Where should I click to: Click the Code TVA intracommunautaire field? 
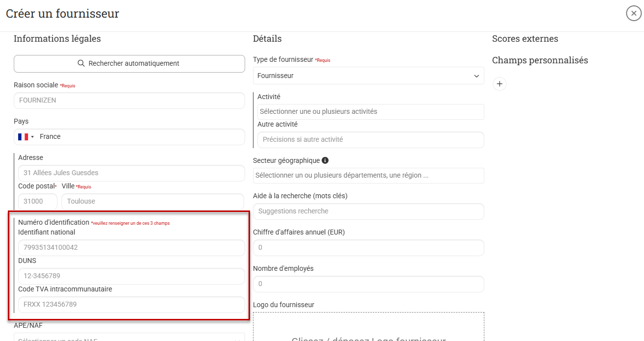[131, 305]
